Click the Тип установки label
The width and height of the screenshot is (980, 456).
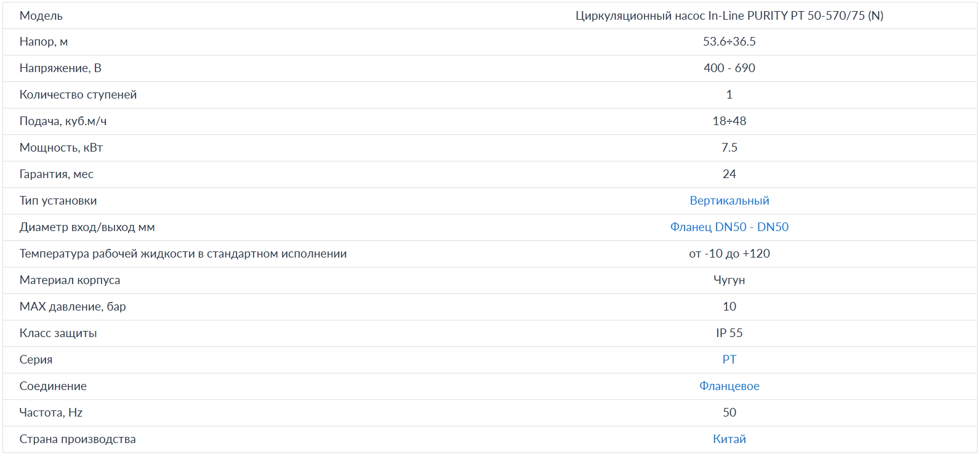coord(58,201)
